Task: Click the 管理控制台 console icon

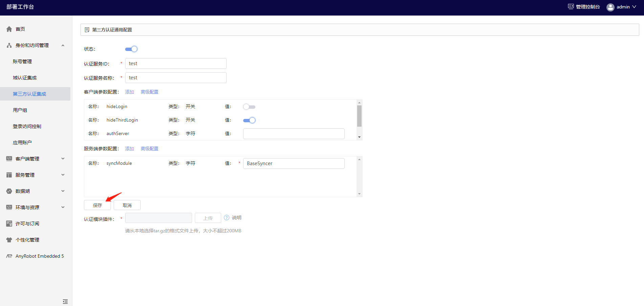Action: pyautogui.click(x=571, y=6)
